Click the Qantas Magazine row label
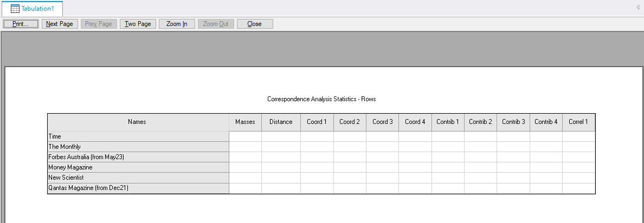The image size is (644, 223). 88,188
